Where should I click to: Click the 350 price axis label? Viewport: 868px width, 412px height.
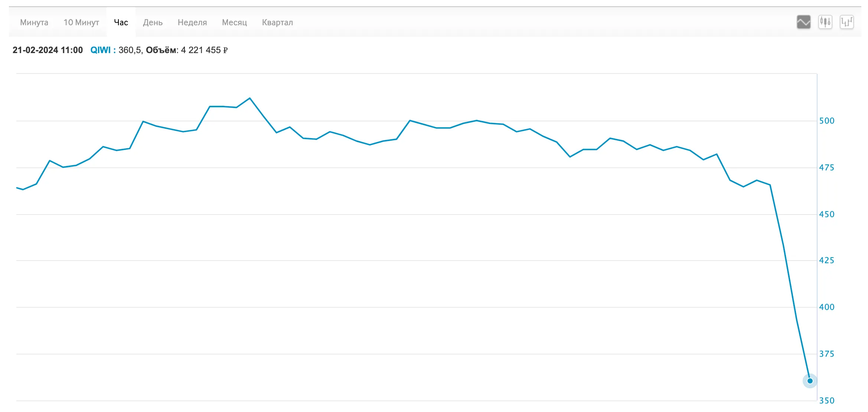click(x=827, y=401)
